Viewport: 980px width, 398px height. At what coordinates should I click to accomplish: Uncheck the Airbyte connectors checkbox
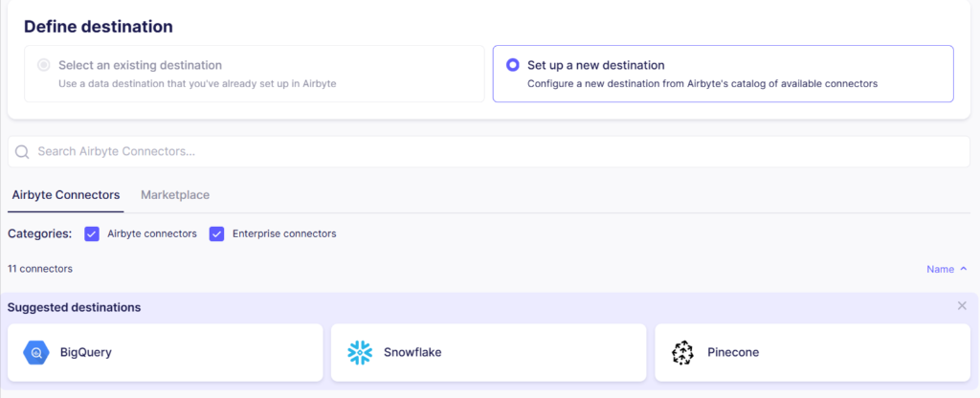(92, 233)
